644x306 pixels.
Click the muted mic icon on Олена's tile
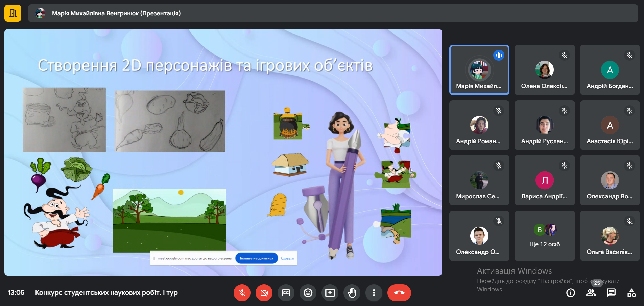click(564, 55)
